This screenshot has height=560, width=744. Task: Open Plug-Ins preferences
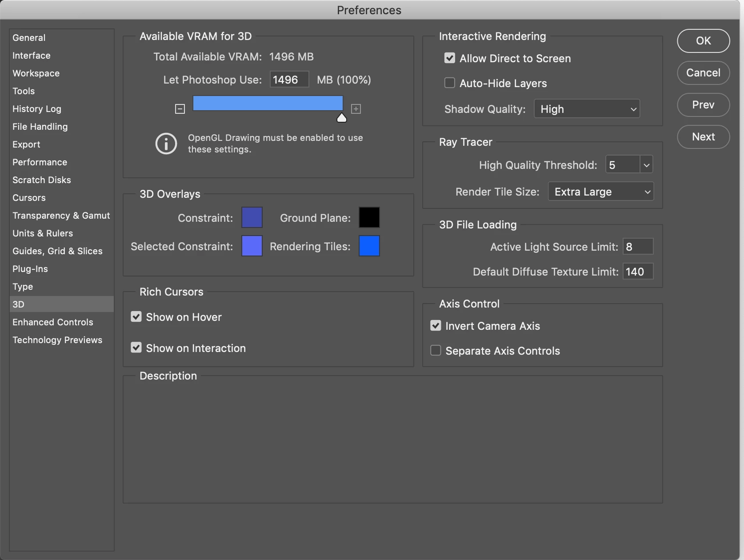click(x=61, y=269)
